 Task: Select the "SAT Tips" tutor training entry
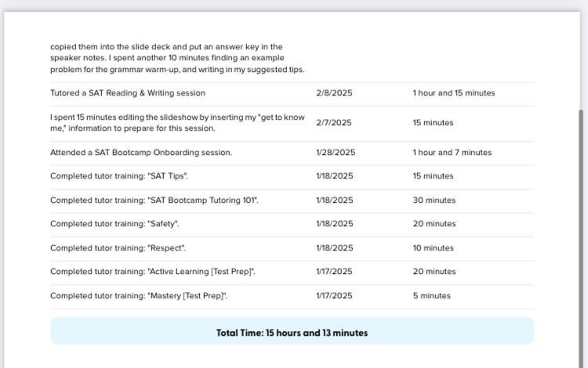click(119, 176)
